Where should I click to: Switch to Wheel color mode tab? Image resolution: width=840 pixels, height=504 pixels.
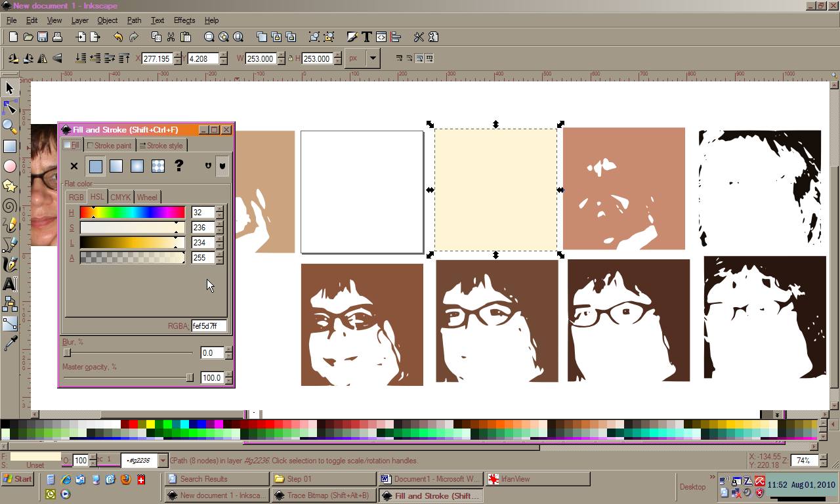(147, 197)
